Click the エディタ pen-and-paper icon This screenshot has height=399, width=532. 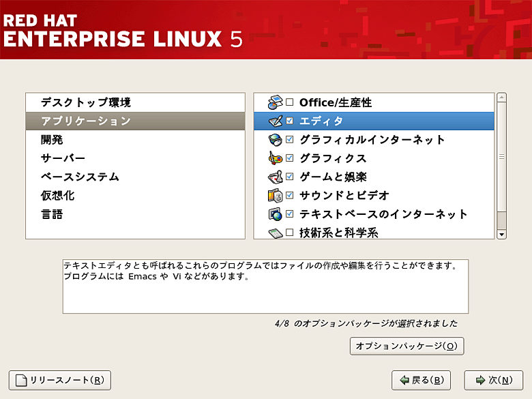coord(274,121)
